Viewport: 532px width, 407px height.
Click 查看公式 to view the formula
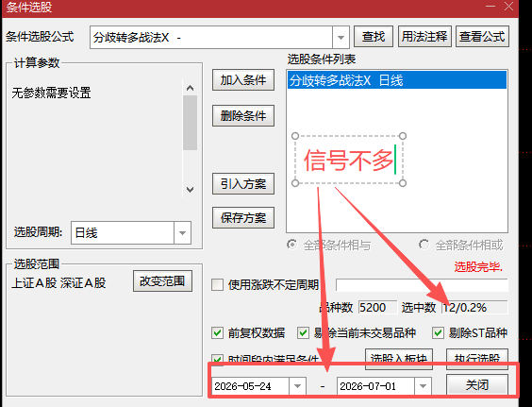(x=482, y=36)
